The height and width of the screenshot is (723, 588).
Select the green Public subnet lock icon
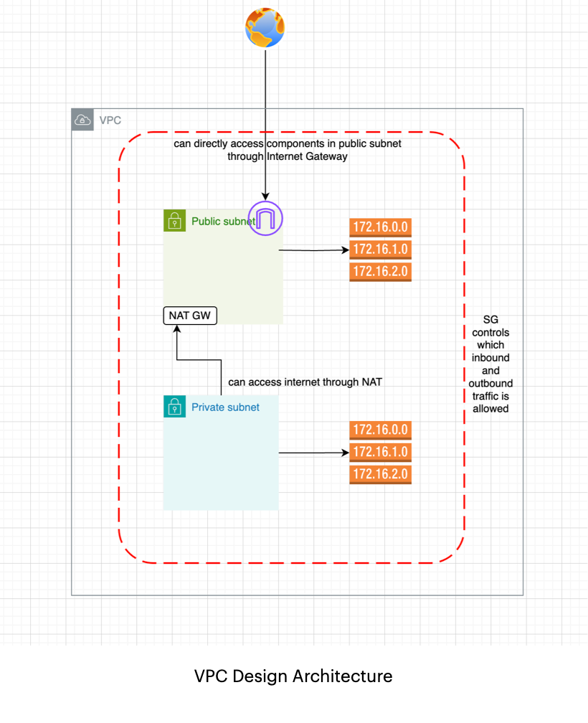[x=175, y=220]
